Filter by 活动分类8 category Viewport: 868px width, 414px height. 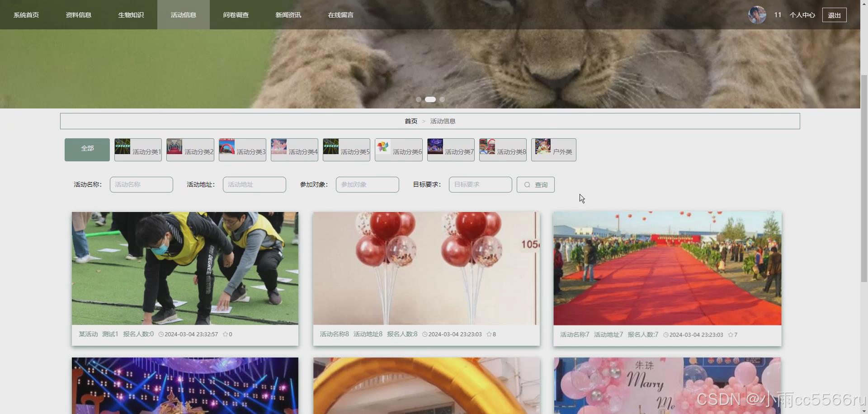(x=503, y=150)
